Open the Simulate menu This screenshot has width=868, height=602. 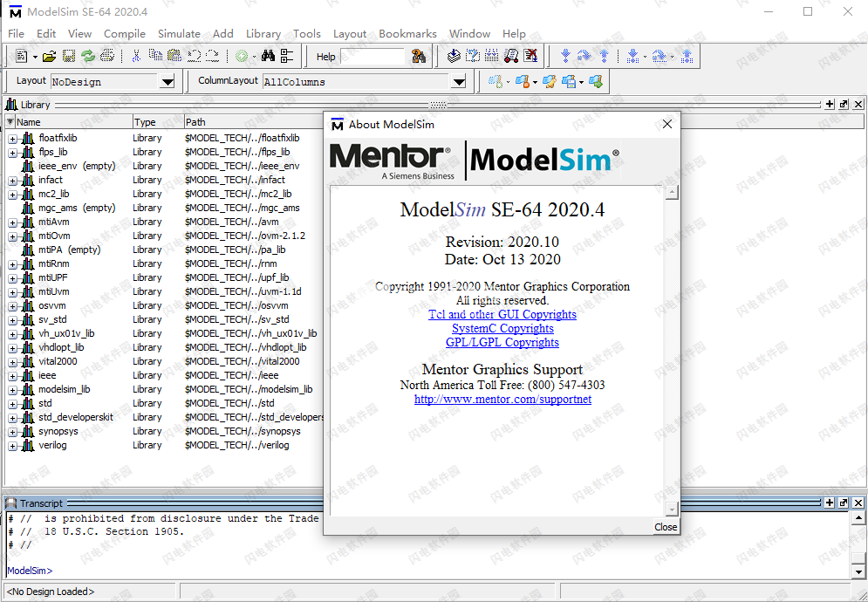[179, 34]
